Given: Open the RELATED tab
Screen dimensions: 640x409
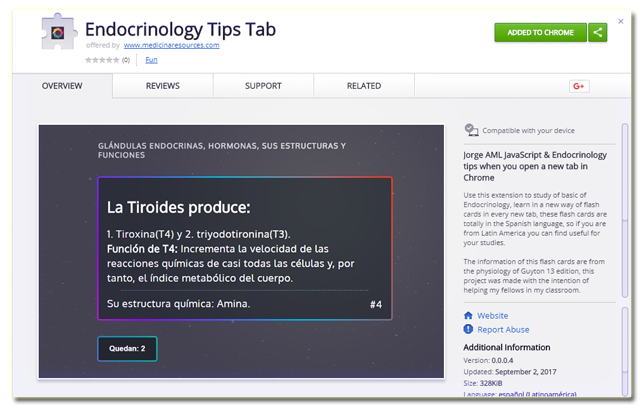Looking at the screenshot, I should point(364,86).
